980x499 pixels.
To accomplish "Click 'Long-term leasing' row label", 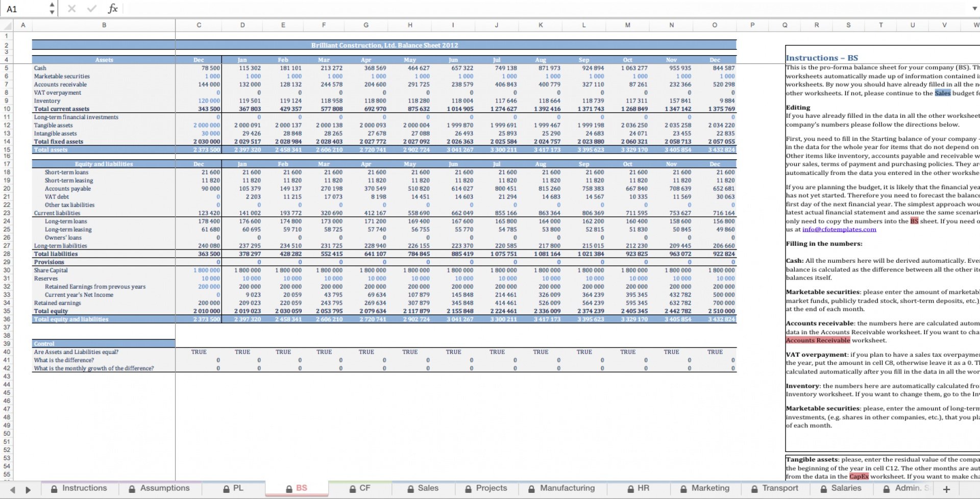I will click(68, 229).
